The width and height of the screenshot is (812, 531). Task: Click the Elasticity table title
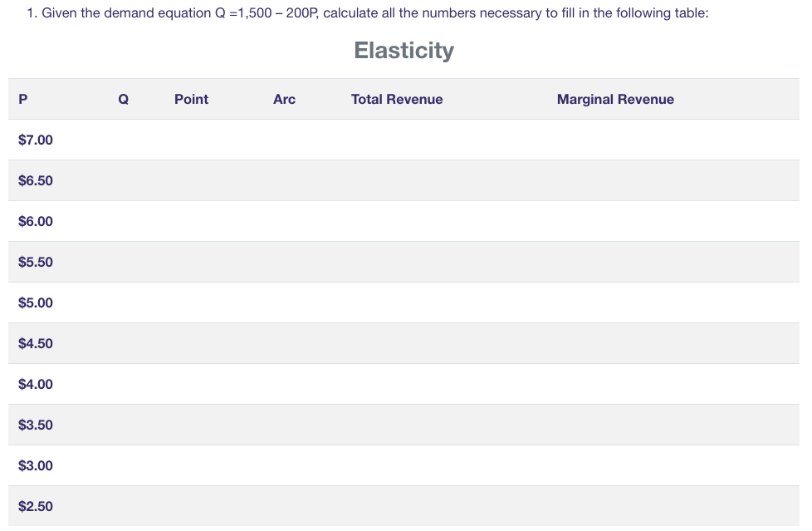(x=404, y=50)
